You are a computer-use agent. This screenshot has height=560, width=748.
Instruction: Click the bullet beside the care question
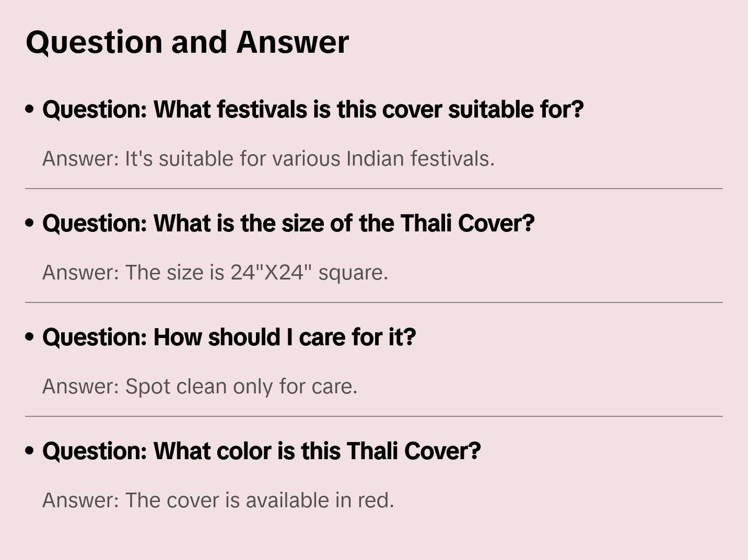[x=30, y=337]
